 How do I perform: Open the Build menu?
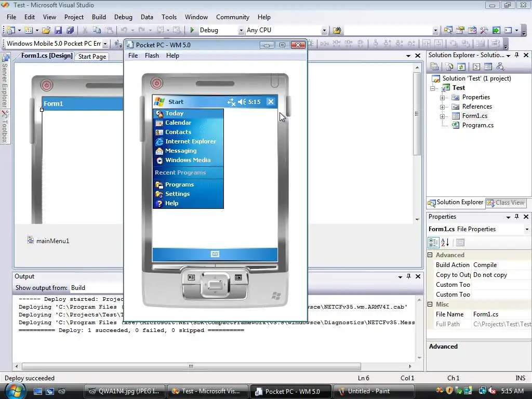coord(99,17)
